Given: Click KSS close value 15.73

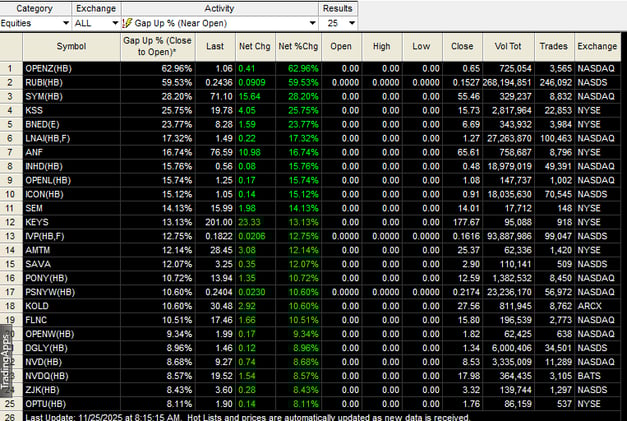Looking at the screenshot, I should 469,110.
